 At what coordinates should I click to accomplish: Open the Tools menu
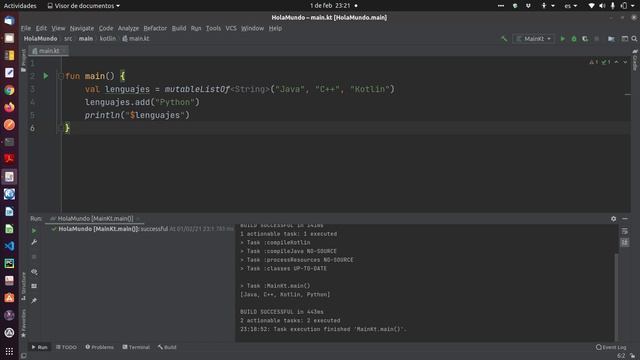point(213,28)
